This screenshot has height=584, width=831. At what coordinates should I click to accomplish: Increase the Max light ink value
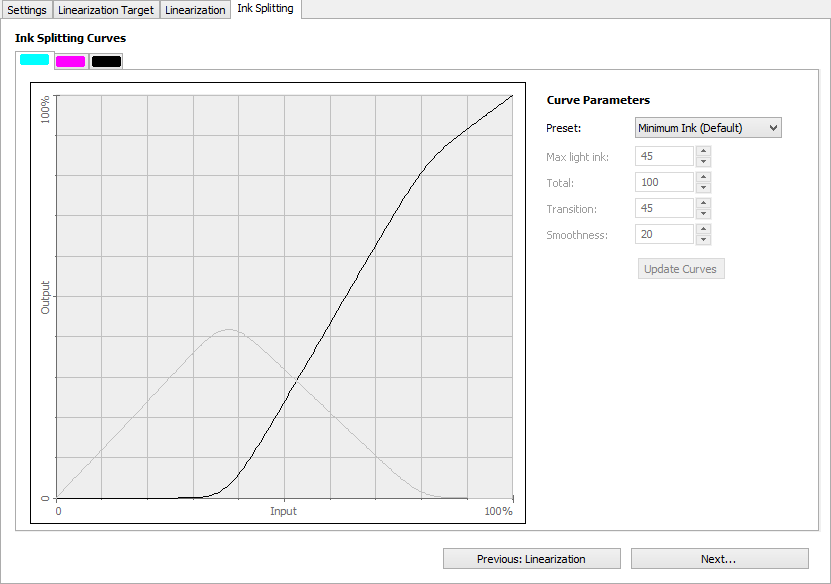pyautogui.click(x=703, y=152)
